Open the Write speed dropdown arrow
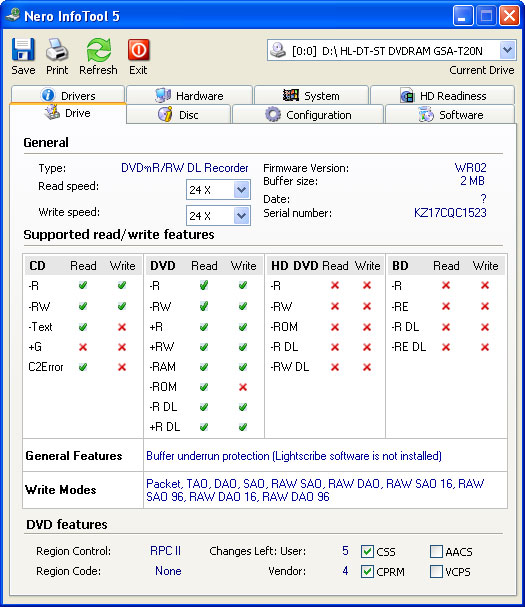 (242, 216)
